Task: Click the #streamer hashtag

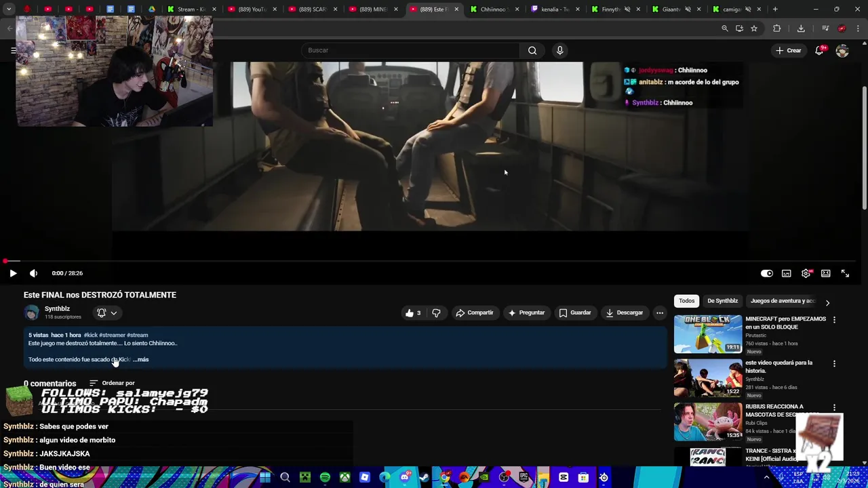Action: tap(112, 335)
